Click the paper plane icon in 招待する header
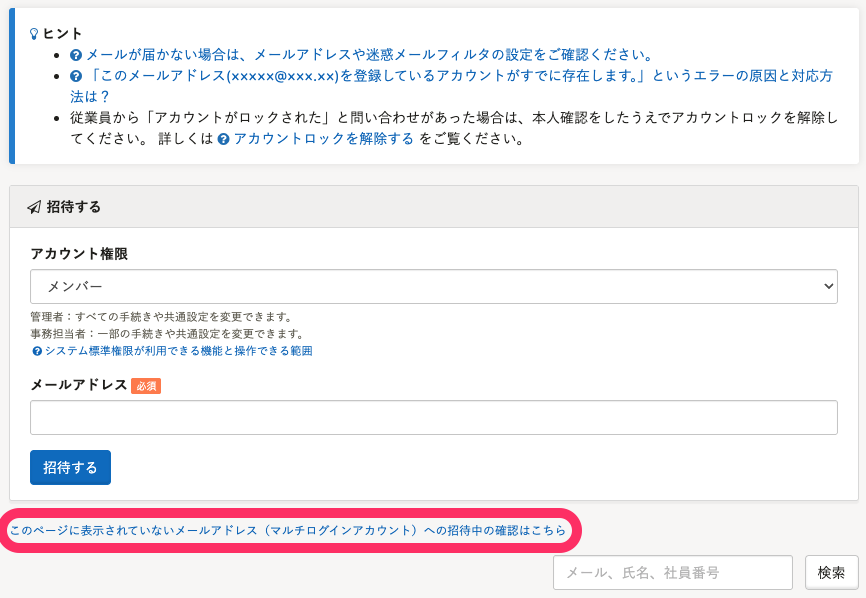 pyautogui.click(x=34, y=207)
